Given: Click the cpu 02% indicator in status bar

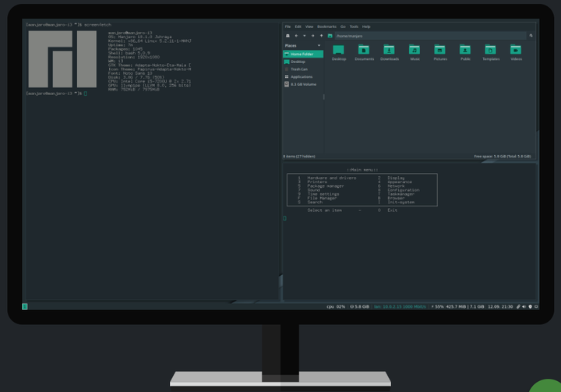Looking at the screenshot, I should coord(336,306).
